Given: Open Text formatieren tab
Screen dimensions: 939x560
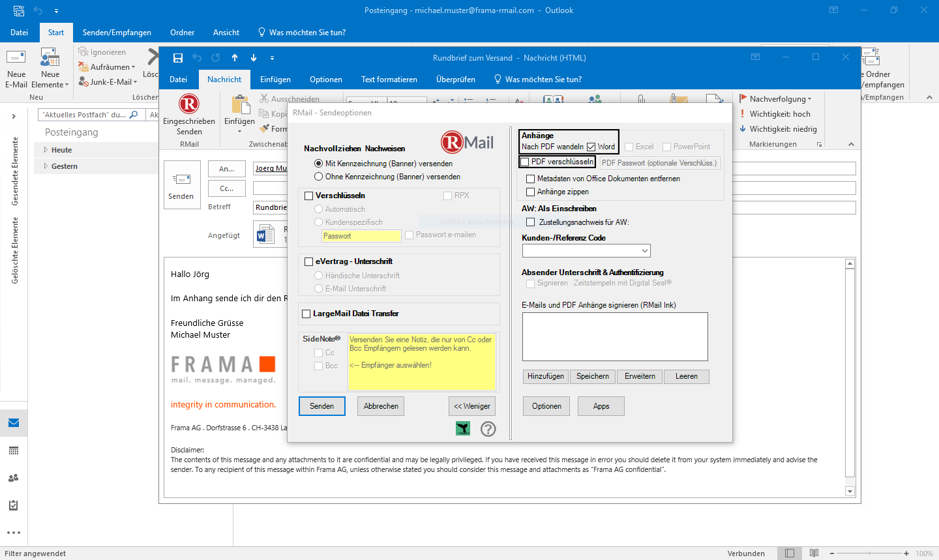Looking at the screenshot, I should pos(389,80).
